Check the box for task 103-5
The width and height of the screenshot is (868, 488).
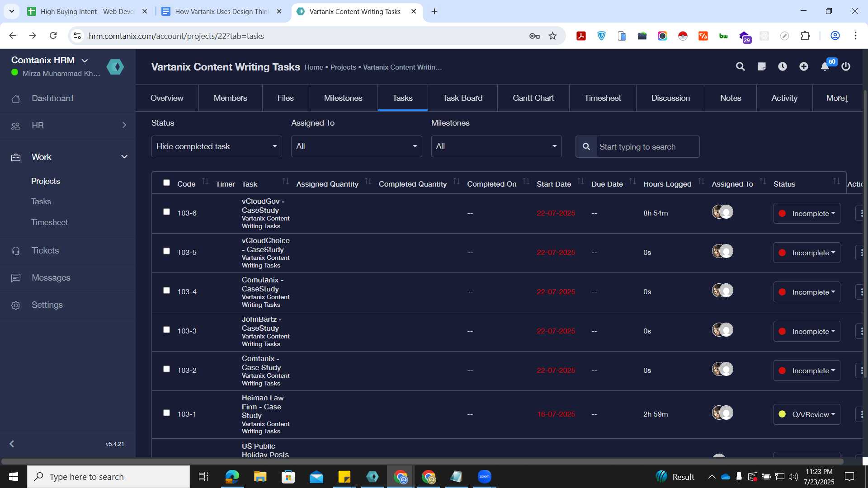166,251
